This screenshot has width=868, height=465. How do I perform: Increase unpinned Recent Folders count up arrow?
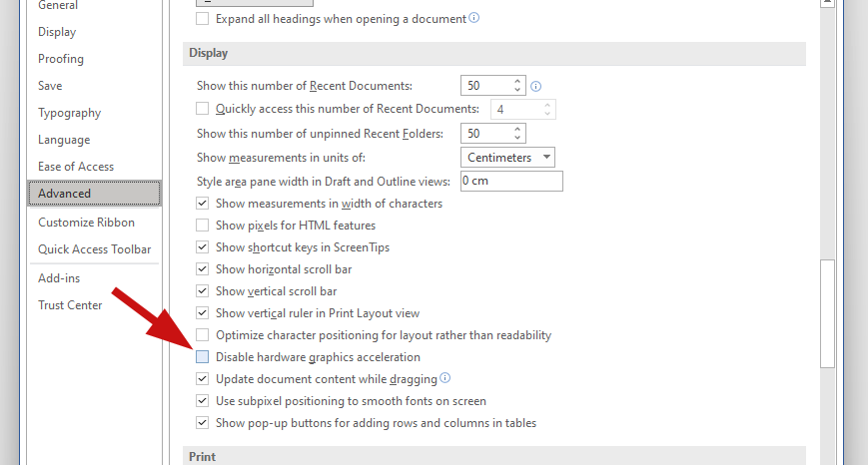(x=517, y=129)
